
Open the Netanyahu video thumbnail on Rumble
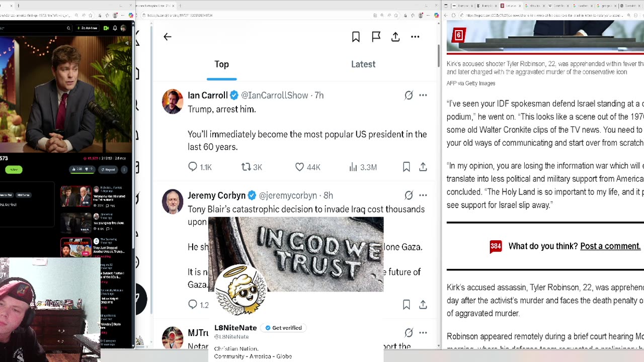click(x=76, y=196)
